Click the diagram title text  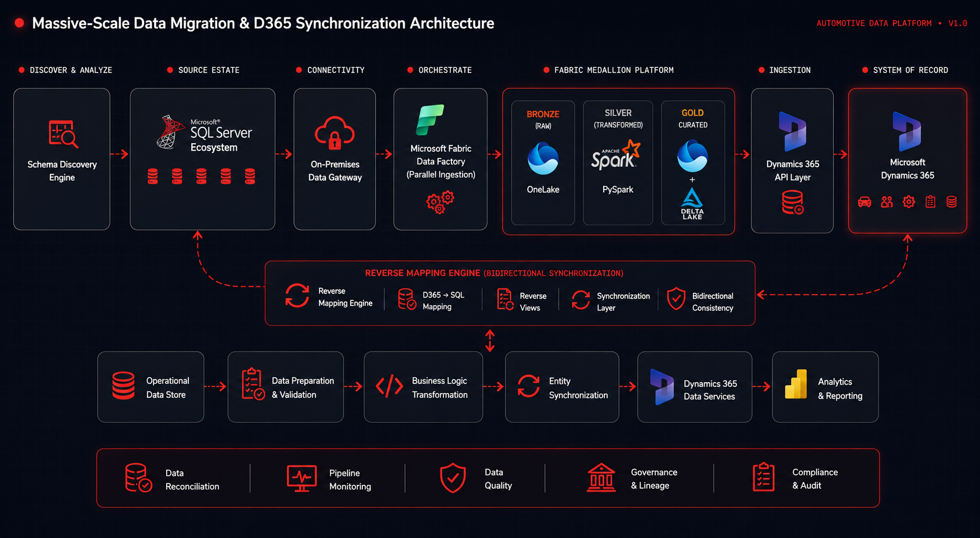coord(263,23)
